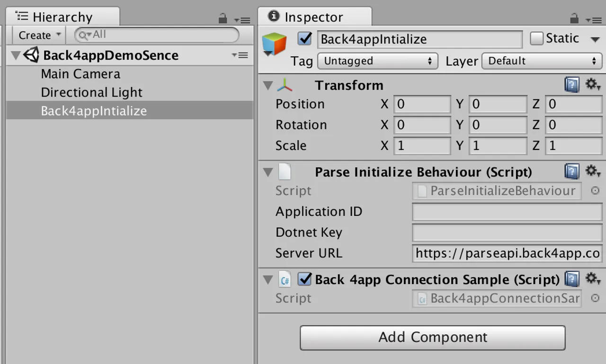Collapse the Back4appDemoSence scene triangle
Screen dimensions: 606x364
[x=16, y=55]
